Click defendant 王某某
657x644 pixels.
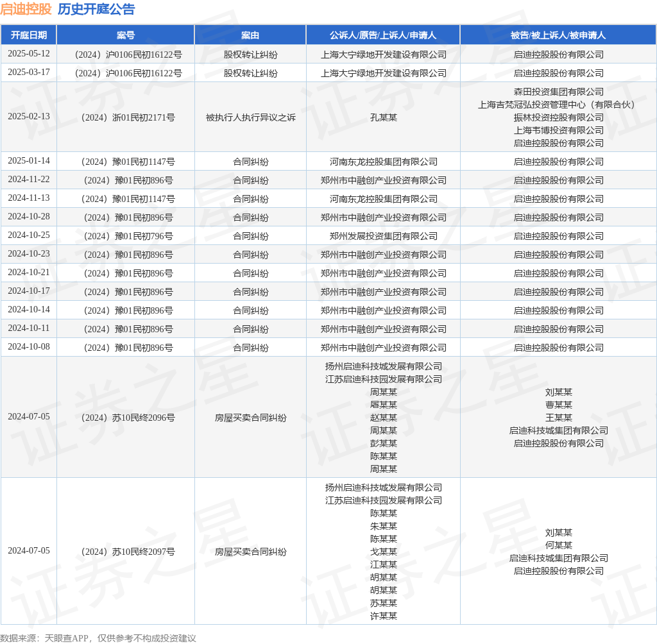559,418
